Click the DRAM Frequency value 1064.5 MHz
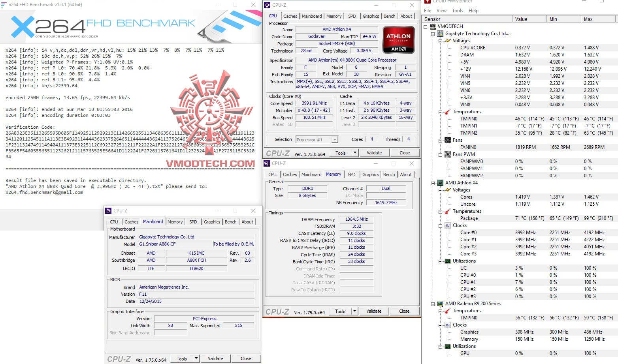Image resolution: width=618 pixels, height=364 pixels. [x=356, y=219]
